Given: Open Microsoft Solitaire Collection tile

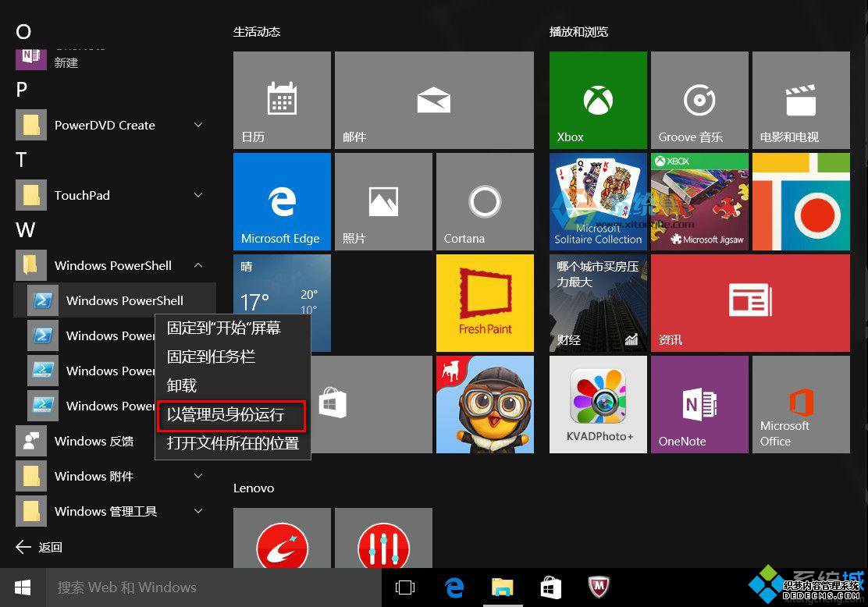Looking at the screenshot, I should 598,201.
